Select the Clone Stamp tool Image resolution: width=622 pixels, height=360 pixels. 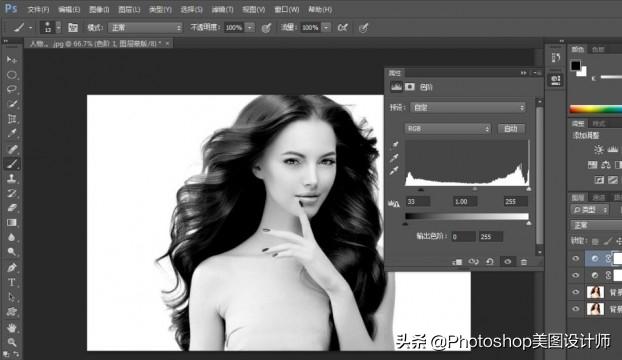[x=11, y=178]
